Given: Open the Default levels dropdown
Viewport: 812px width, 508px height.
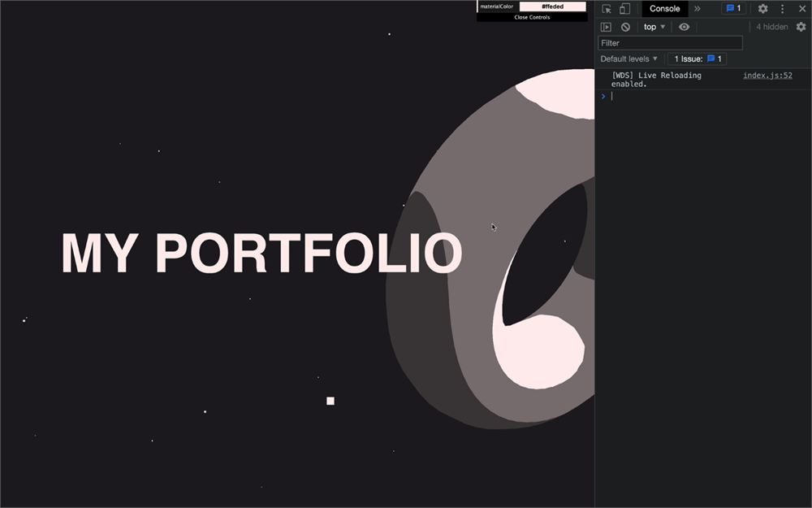Looking at the screenshot, I should [628, 59].
